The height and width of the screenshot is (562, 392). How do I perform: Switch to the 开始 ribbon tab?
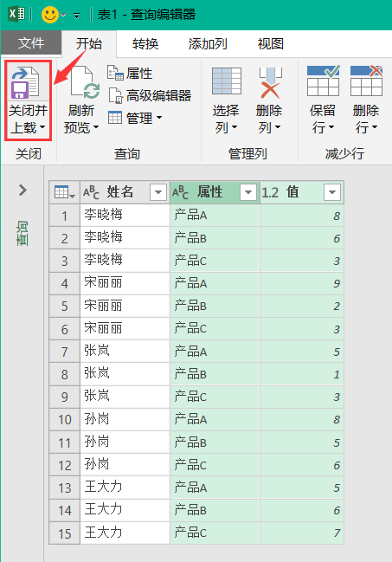89,43
